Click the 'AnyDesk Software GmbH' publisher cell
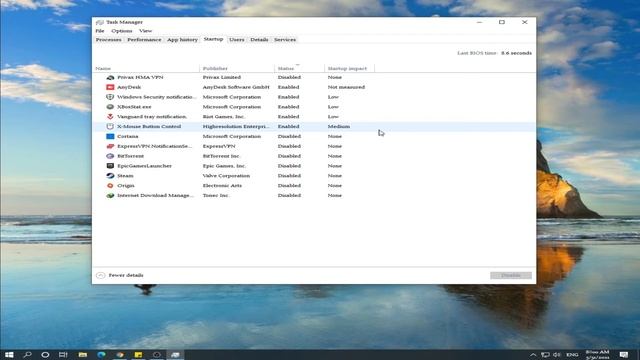Image resolution: width=640 pixels, height=360 pixels. coord(236,87)
